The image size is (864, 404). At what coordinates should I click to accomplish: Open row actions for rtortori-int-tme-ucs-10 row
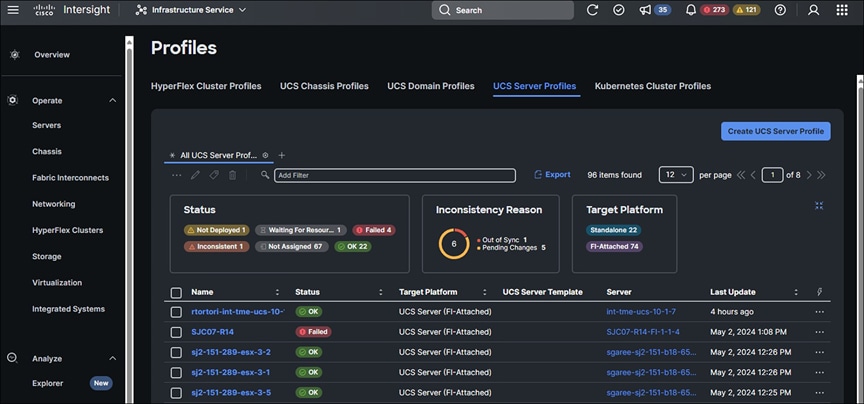[x=819, y=312]
